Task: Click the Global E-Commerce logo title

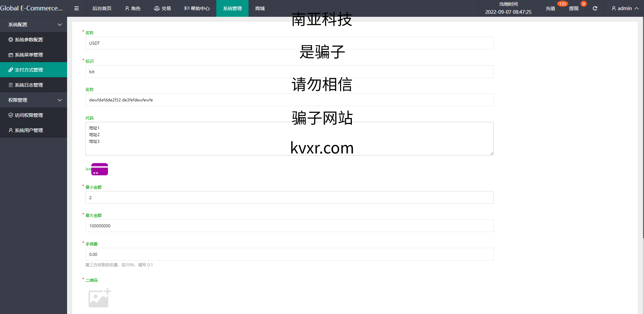Action: point(32,8)
